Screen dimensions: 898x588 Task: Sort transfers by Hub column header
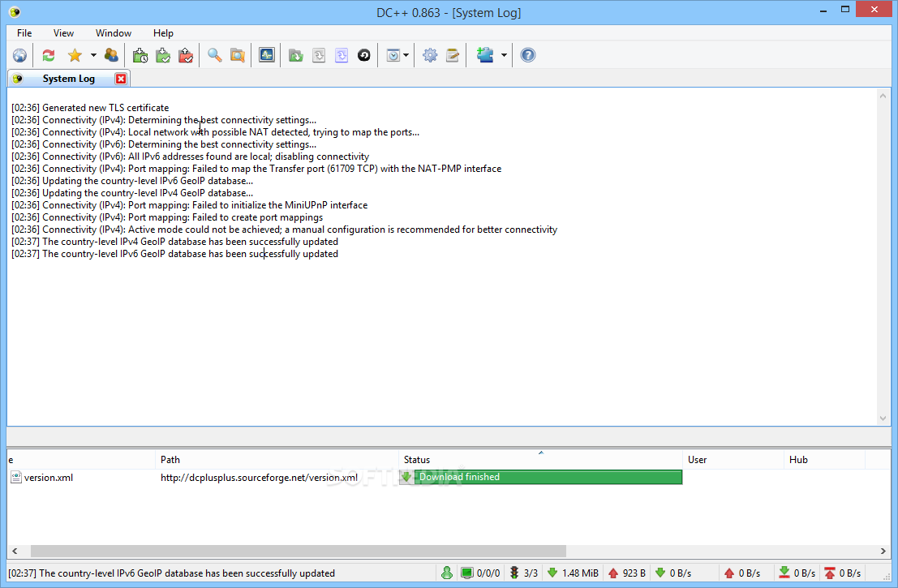(x=824, y=460)
